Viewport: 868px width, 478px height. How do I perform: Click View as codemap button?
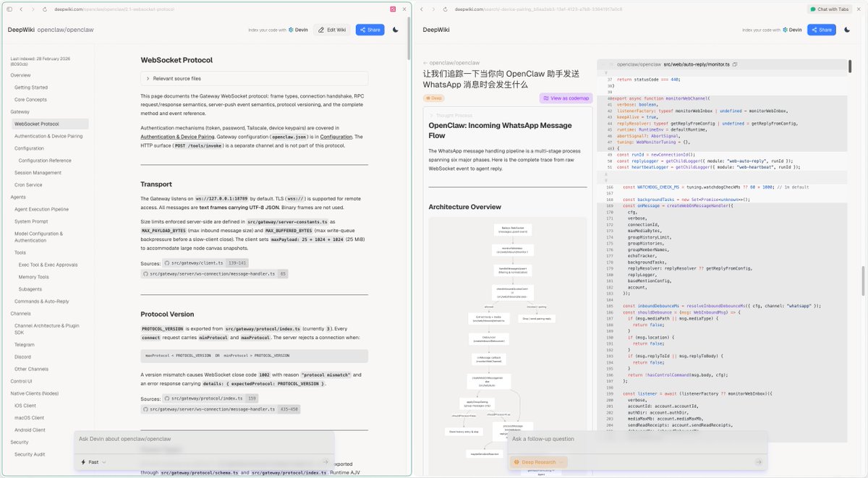(566, 98)
